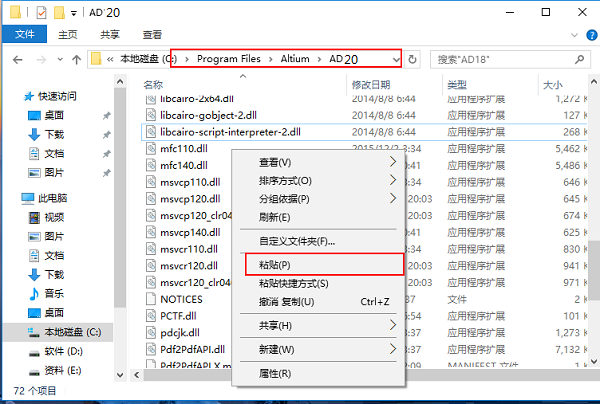Screen dimensions: 600x404
Task: Click the msvcr110.dll file icon
Action: coord(151,249)
